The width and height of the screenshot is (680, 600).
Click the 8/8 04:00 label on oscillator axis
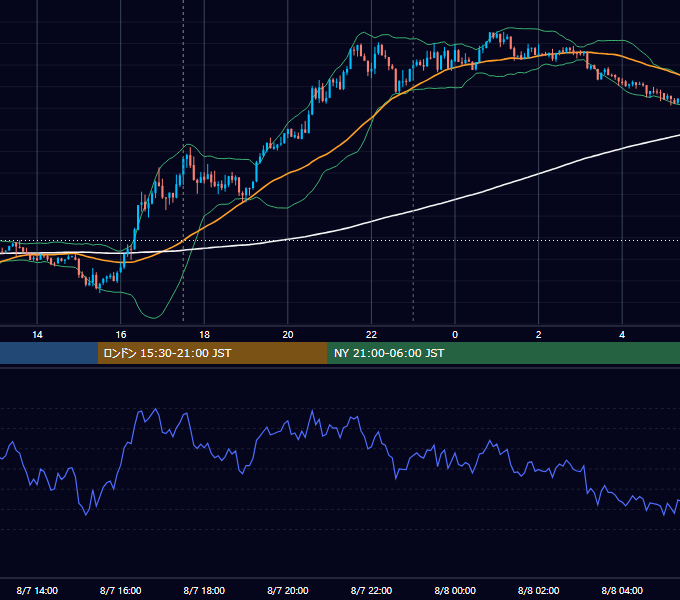pyautogui.click(x=622, y=590)
